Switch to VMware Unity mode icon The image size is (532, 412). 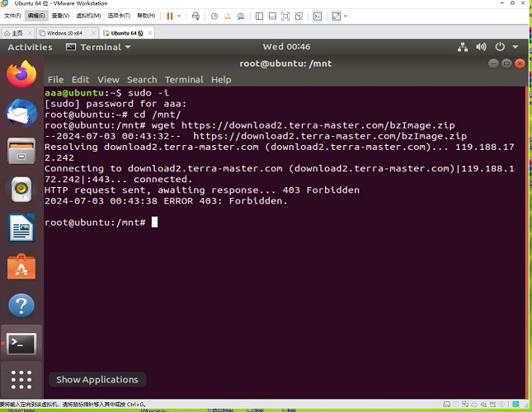299,16
